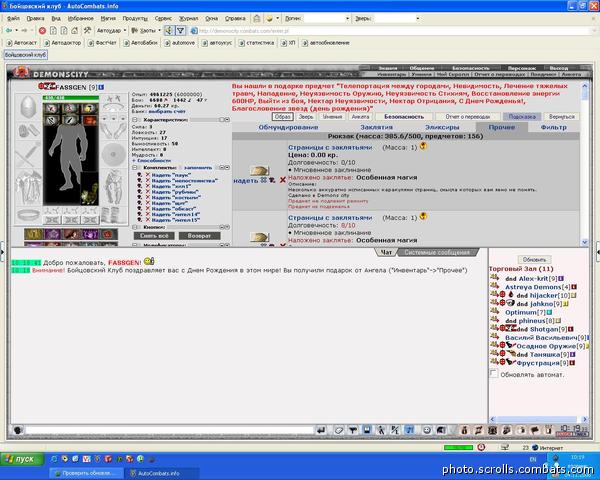The width and height of the screenshot is (600, 480).
Task: Switch to the Обмундирование tab
Action: (288, 127)
